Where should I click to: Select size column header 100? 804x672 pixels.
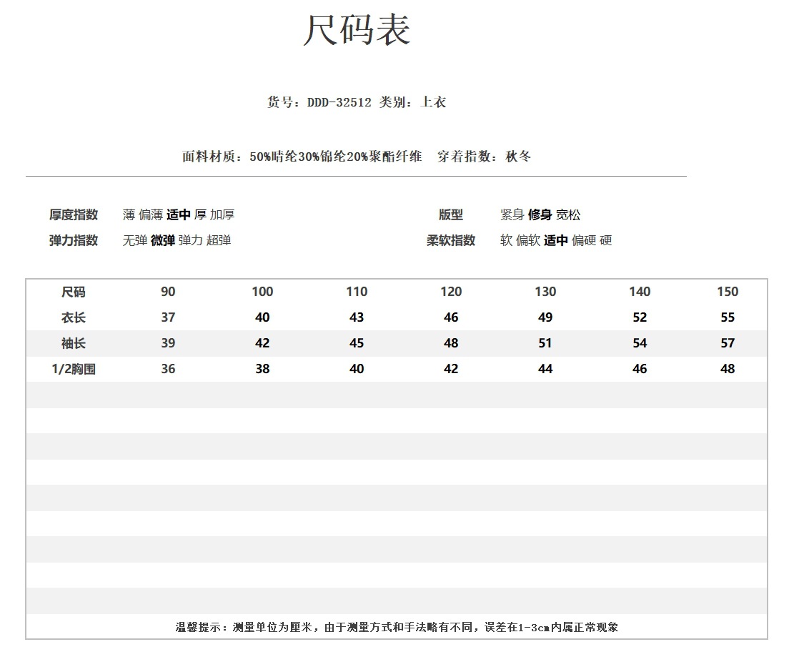point(262,292)
